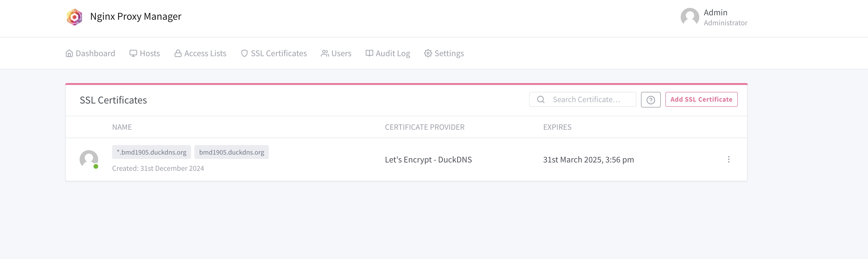Click the bmd1905.duckdns.org domain tag

[x=231, y=152]
